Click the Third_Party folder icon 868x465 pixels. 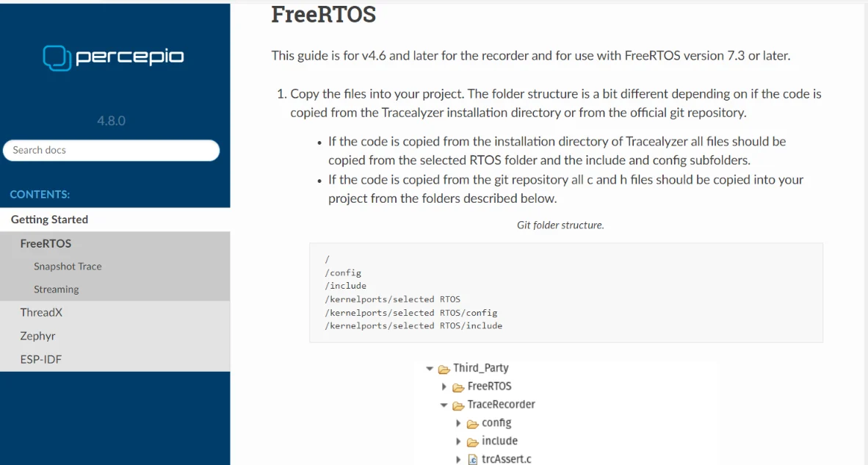tap(444, 369)
